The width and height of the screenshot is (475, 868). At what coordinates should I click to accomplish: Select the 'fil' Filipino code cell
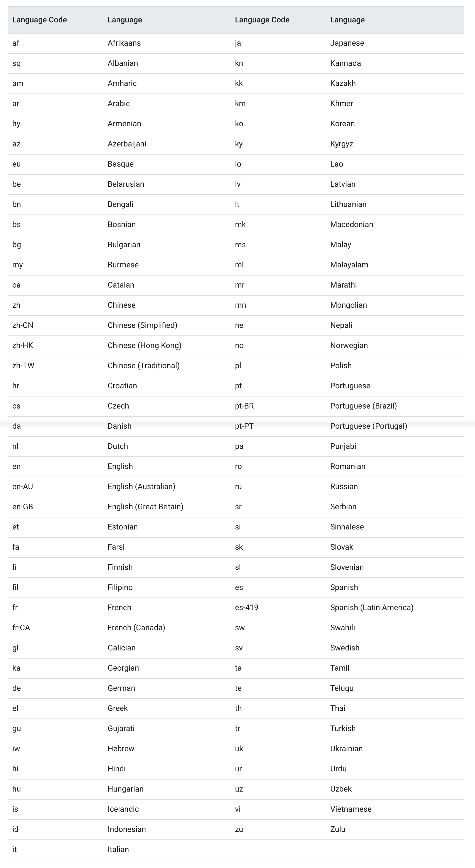point(15,587)
